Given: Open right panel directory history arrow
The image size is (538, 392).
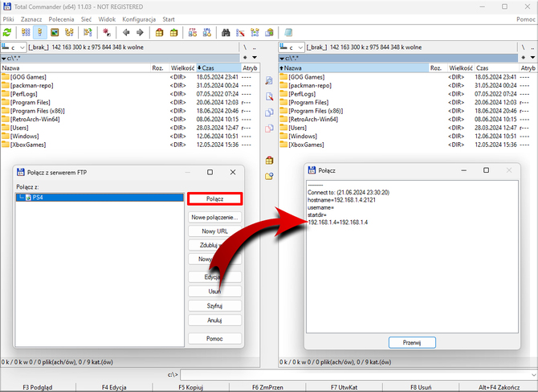Looking at the screenshot, I should pos(532,58).
